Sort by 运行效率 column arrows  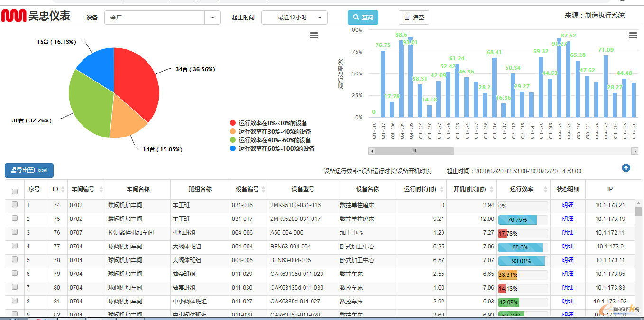tap(545, 189)
